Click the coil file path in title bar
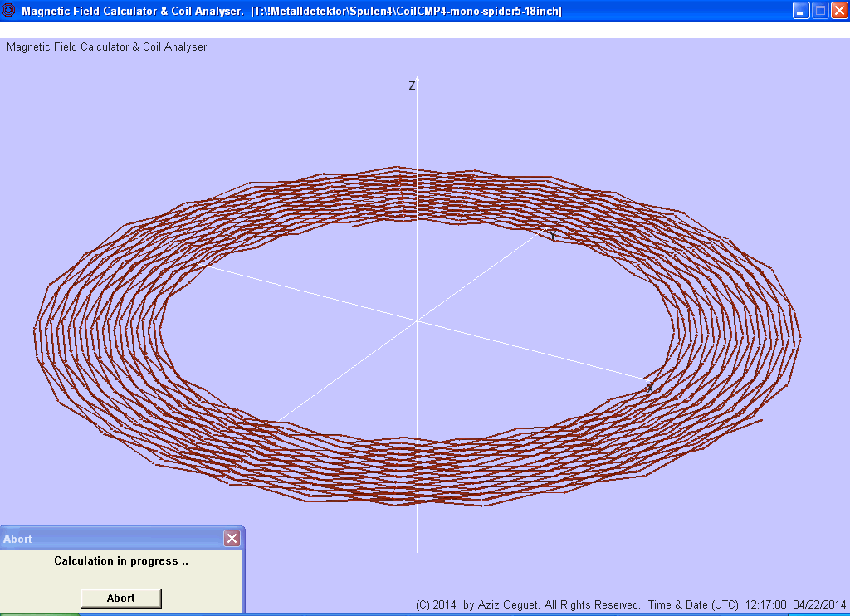The image size is (850, 616). click(x=406, y=12)
